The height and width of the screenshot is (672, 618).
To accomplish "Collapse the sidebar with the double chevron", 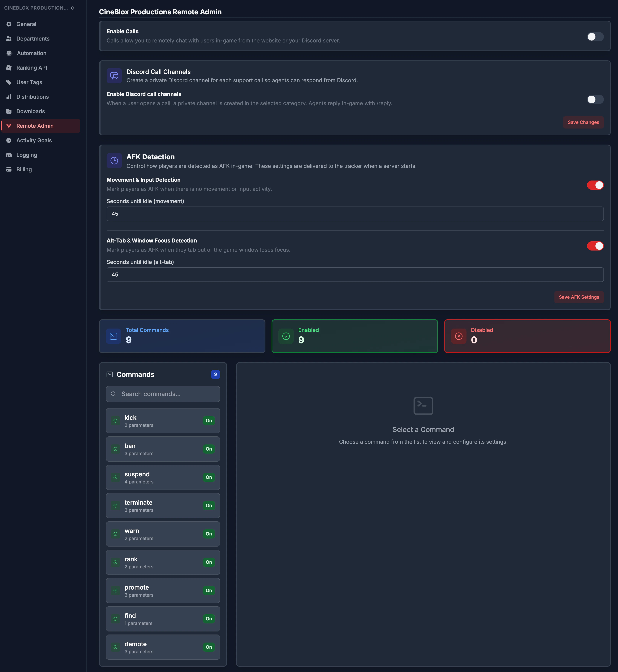I will click(x=73, y=8).
